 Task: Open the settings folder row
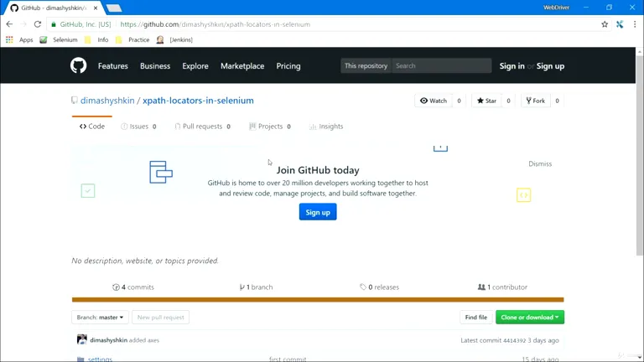click(x=100, y=359)
